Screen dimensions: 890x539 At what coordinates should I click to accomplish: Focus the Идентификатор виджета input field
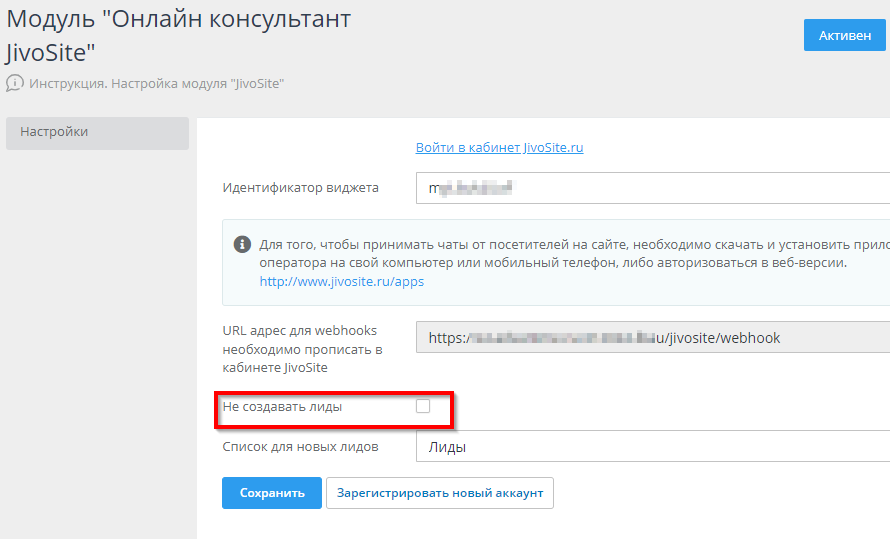click(x=652, y=188)
